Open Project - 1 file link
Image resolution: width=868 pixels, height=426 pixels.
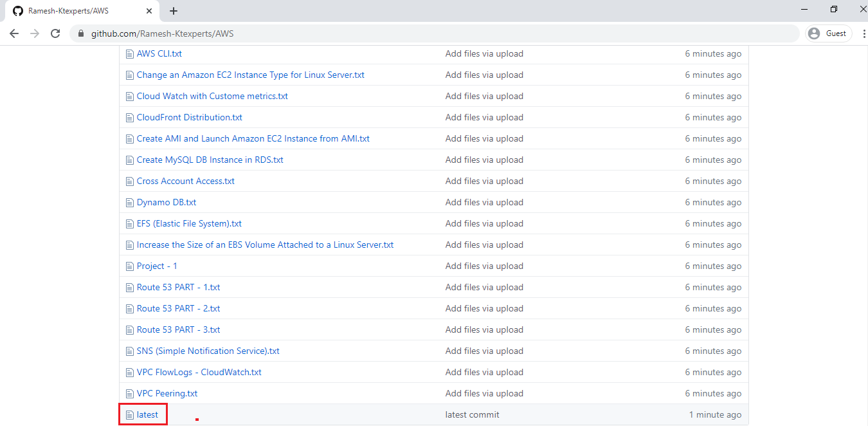pyautogui.click(x=157, y=266)
